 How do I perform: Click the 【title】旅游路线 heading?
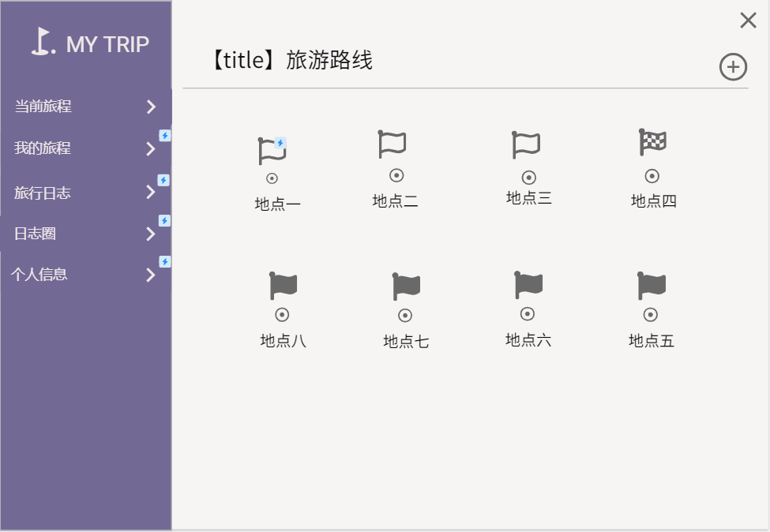[292, 60]
